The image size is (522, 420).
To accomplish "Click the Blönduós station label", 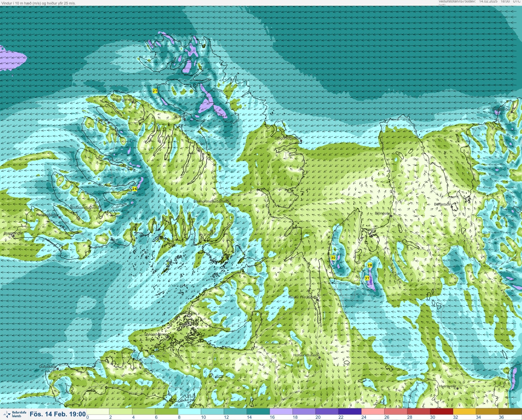I will 383,213.
